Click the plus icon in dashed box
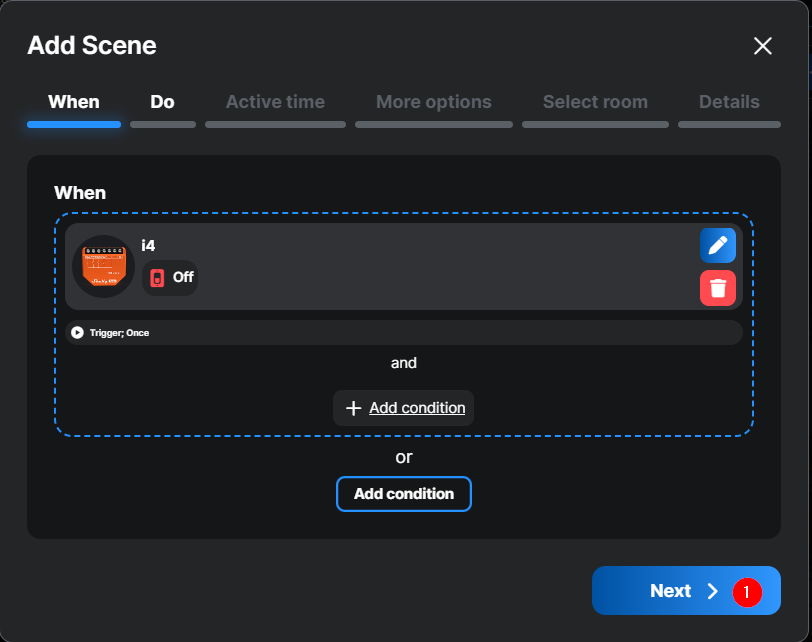 click(352, 408)
